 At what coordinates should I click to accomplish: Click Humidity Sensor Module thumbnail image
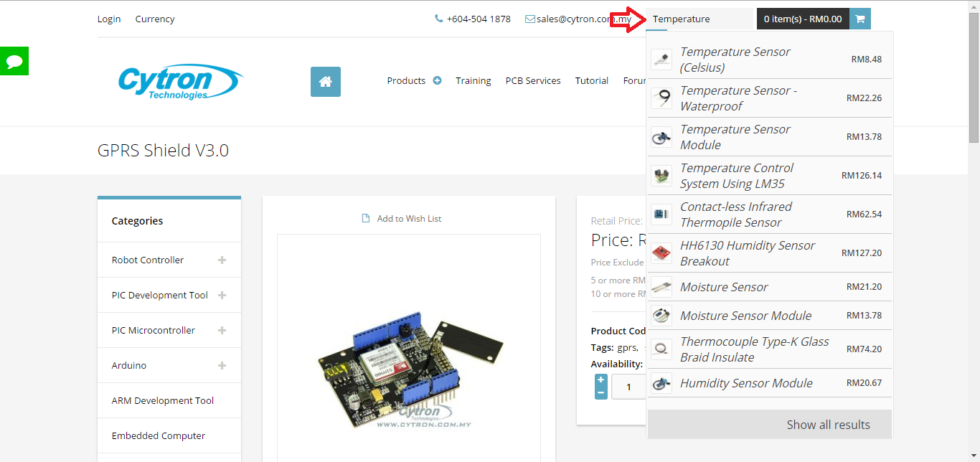[x=661, y=383]
